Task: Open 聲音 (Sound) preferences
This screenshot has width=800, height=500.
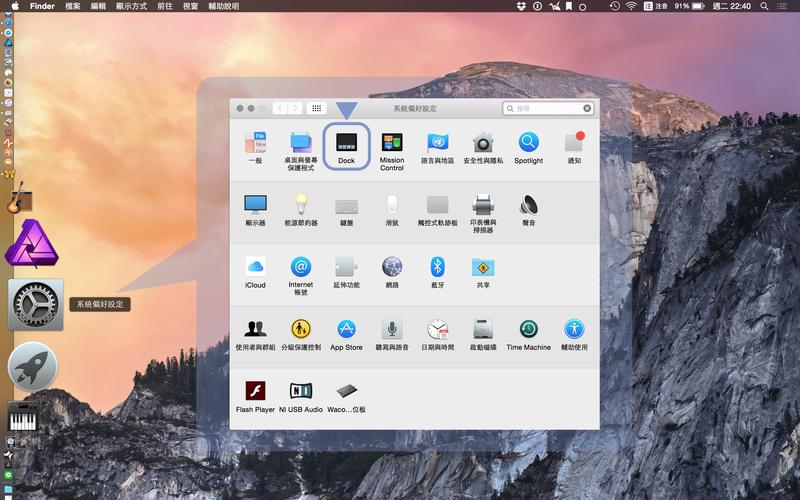Action: [x=529, y=210]
